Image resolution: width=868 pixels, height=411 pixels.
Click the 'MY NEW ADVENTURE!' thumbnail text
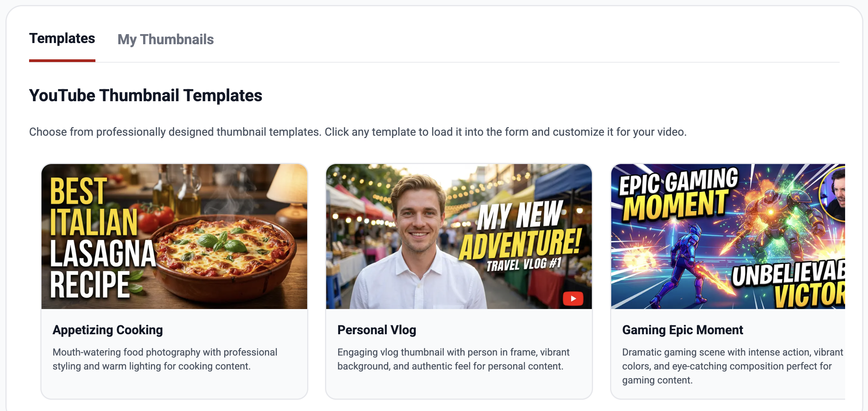tap(520, 233)
